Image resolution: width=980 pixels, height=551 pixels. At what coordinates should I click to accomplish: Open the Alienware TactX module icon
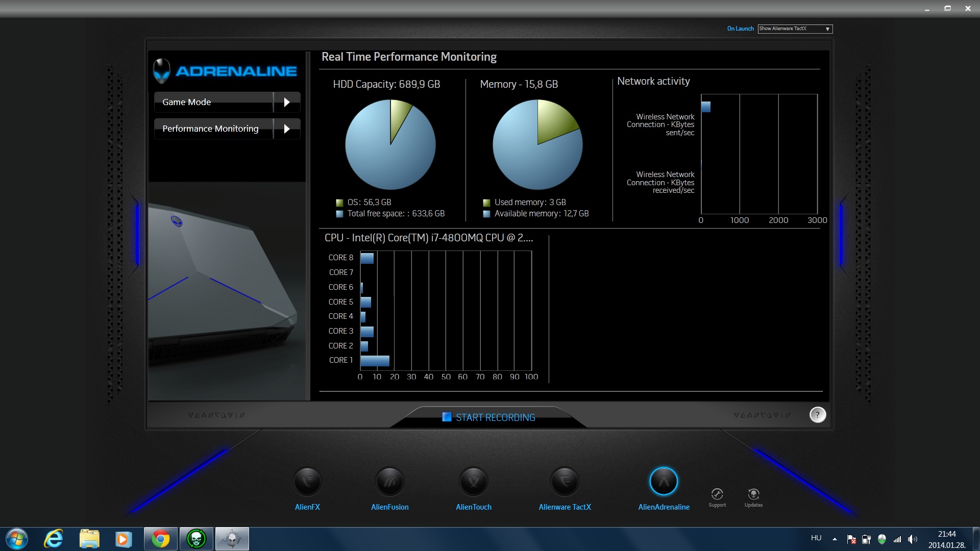[565, 481]
